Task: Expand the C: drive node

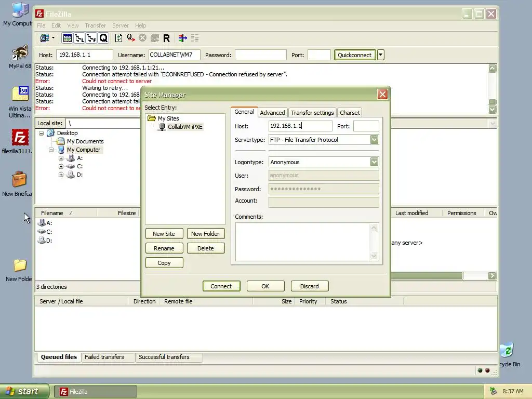Action: click(x=61, y=166)
